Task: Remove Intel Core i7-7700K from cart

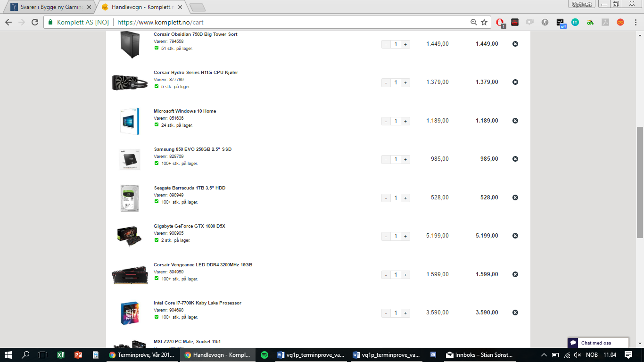Action: 515,313
